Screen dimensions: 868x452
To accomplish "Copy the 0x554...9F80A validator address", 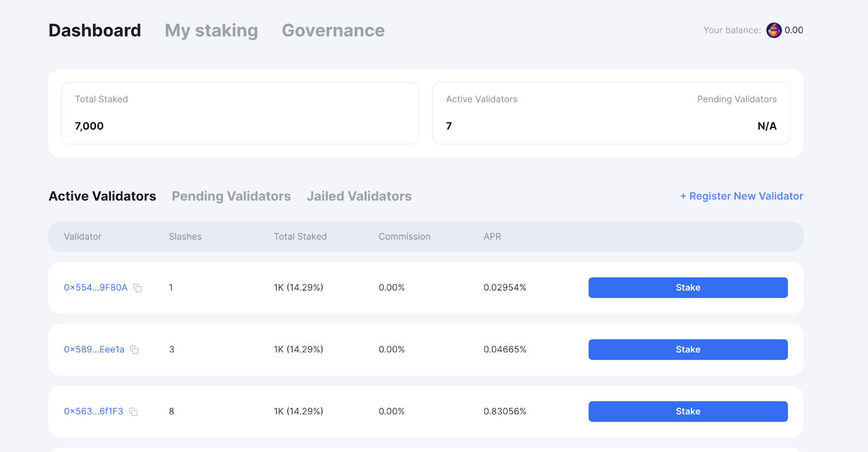I will point(138,288).
